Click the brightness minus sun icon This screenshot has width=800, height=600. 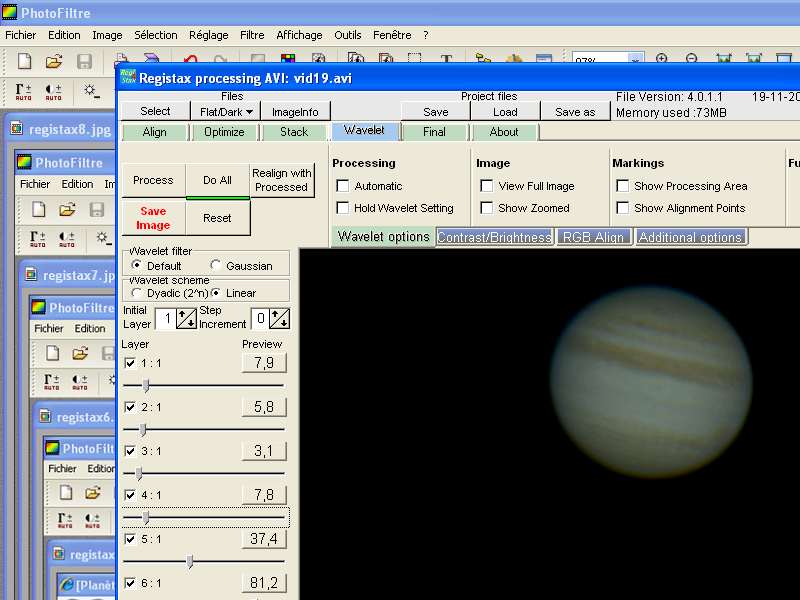point(91,92)
